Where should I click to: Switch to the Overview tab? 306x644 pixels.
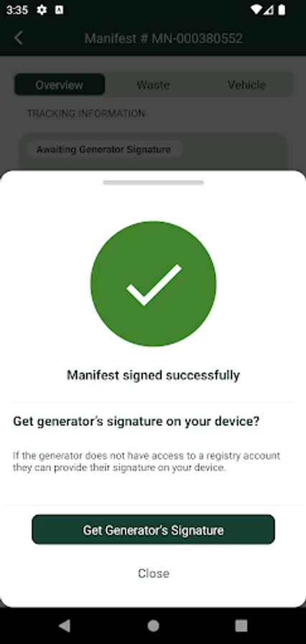pyautogui.click(x=59, y=84)
